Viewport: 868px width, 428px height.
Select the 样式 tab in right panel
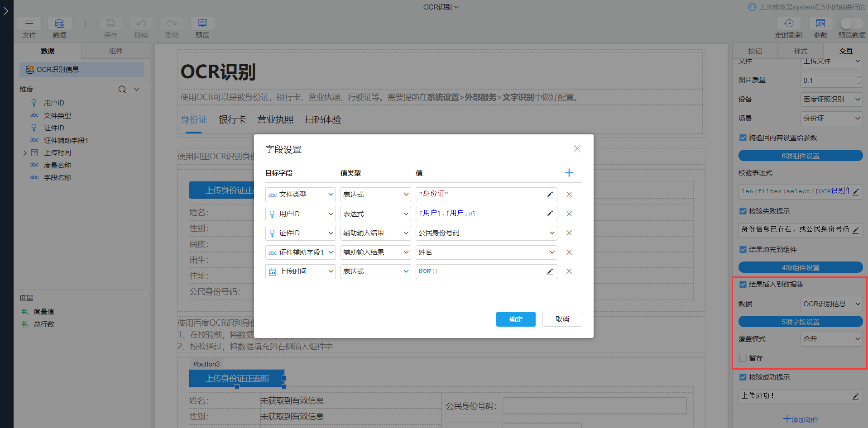click(800, 51)
